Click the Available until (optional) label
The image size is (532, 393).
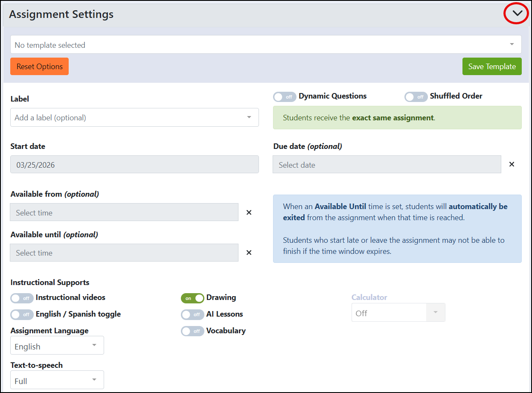tap(54, 234)
